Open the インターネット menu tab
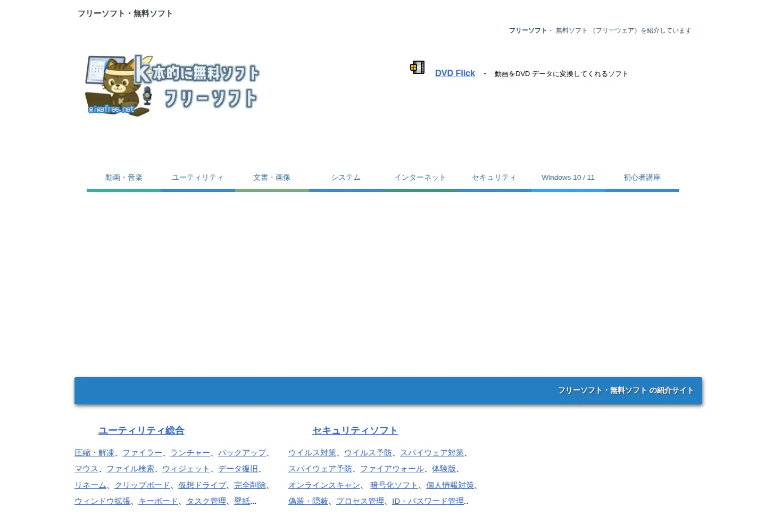This screenshot has width=766, height=532. [x=420, y=178]
